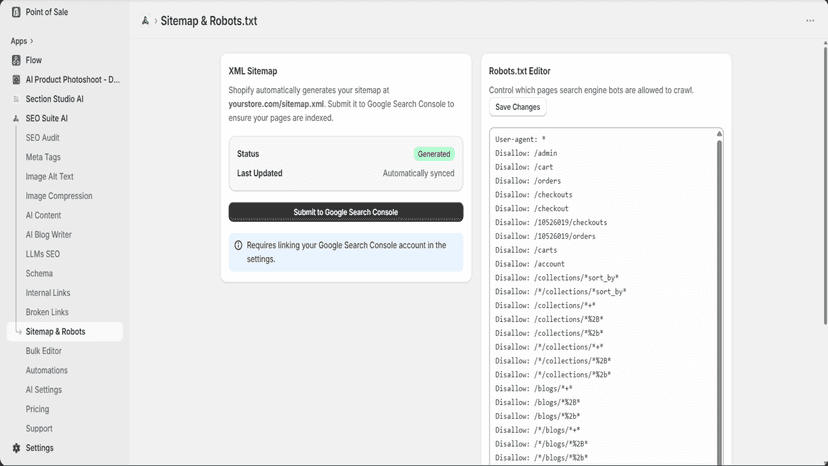Image resolution: width=828 pixels, height=466 pixels.
Task: Click Save Changes button
Action: [518, 107]
